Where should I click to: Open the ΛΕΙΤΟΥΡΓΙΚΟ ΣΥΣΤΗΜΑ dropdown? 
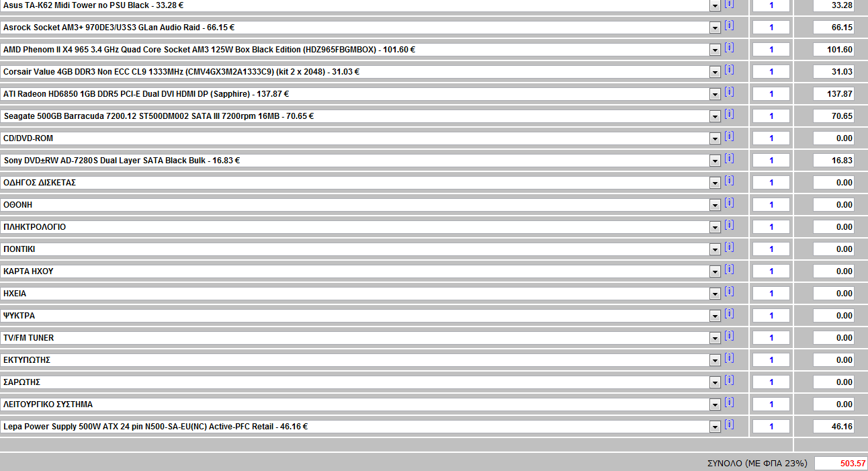coord(715,405)
